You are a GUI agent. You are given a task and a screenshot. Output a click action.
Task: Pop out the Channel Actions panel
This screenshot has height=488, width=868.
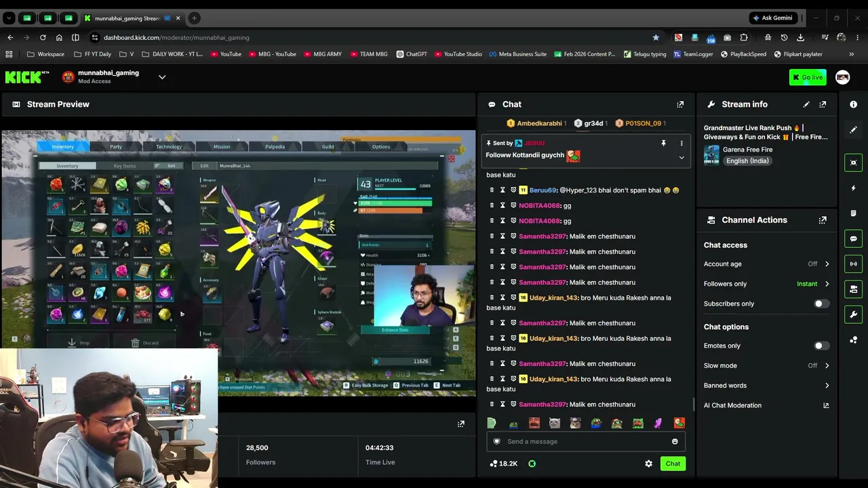coord(823,220)
